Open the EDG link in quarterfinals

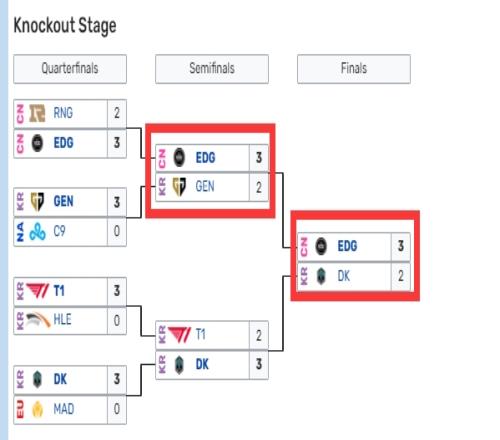pyautogui.click(x=63, y=143)
